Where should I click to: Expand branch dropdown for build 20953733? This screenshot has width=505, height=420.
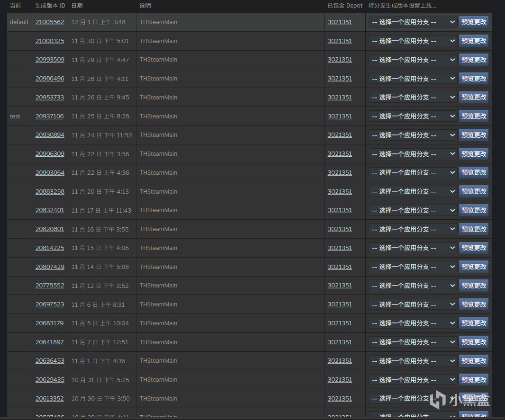(413, 98)
